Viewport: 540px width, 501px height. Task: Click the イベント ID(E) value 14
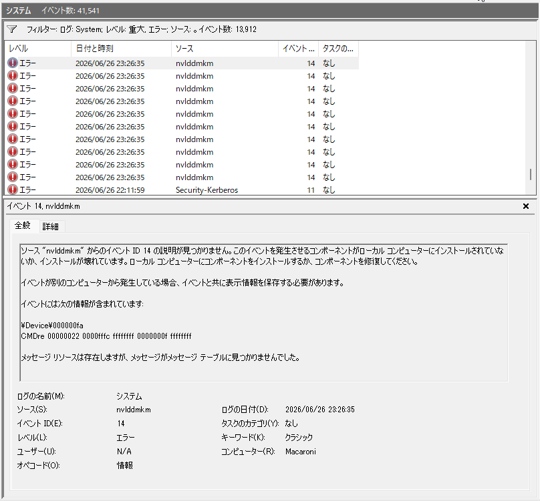click(x=121, y=423)
